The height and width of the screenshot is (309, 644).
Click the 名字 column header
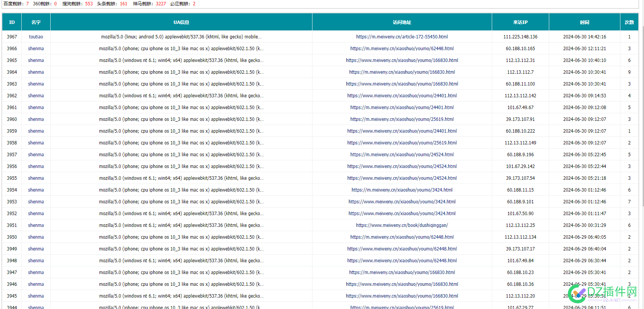pyautogui.click(x=36, y=22)
